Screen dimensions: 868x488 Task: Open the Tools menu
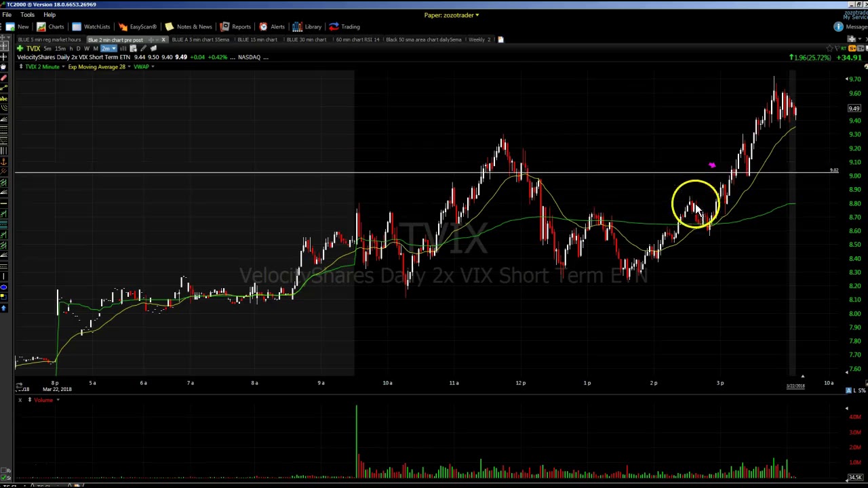pyautogui.click(x=27, y=15)
